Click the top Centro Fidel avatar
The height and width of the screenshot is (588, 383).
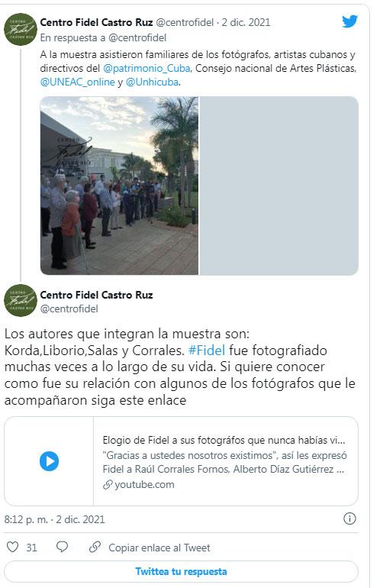[21, 29]
